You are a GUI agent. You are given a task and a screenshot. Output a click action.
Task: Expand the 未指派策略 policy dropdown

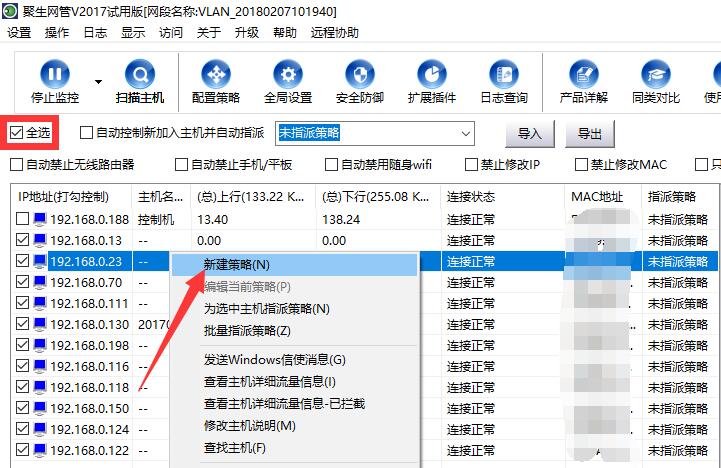coord(466,134)
